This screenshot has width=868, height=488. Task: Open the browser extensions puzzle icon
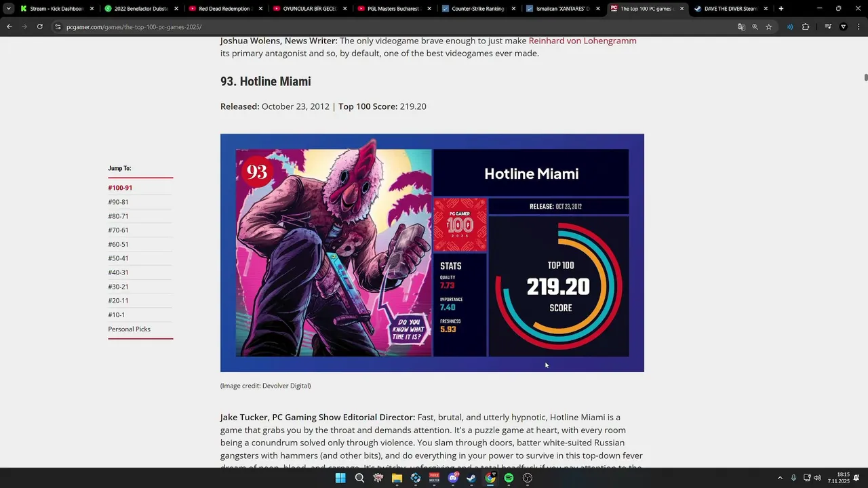(806, 26)
